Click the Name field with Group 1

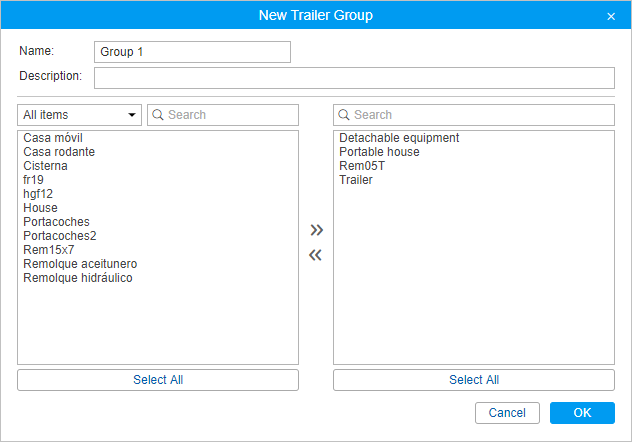click(x=192, y=52)
